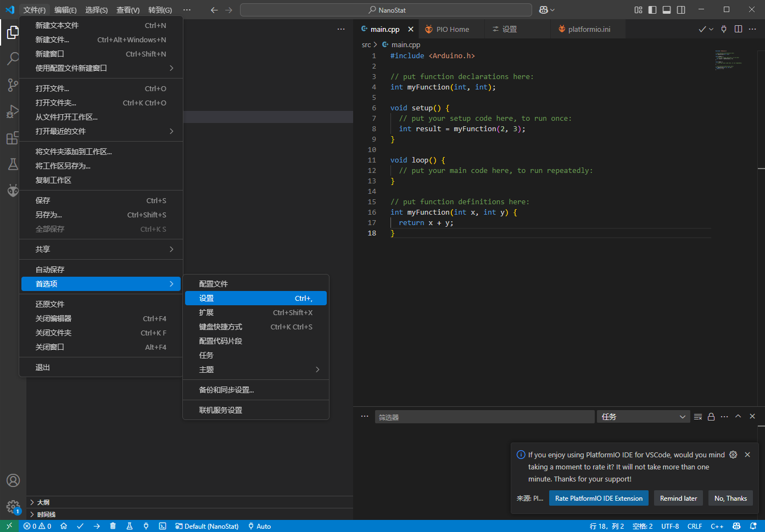Screen dimensions: 765x532
Task: Click the Remind later button
Action: [x=678, y=499]
